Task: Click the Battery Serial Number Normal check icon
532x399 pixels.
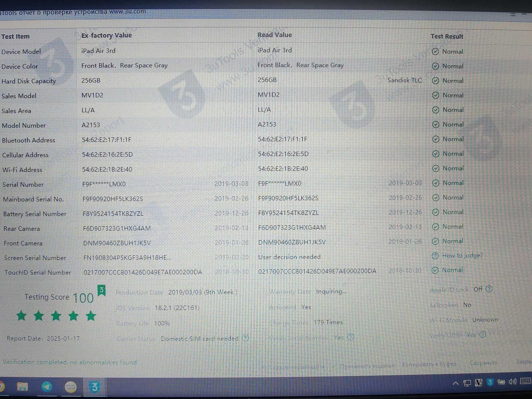Action: click(435, 212)
